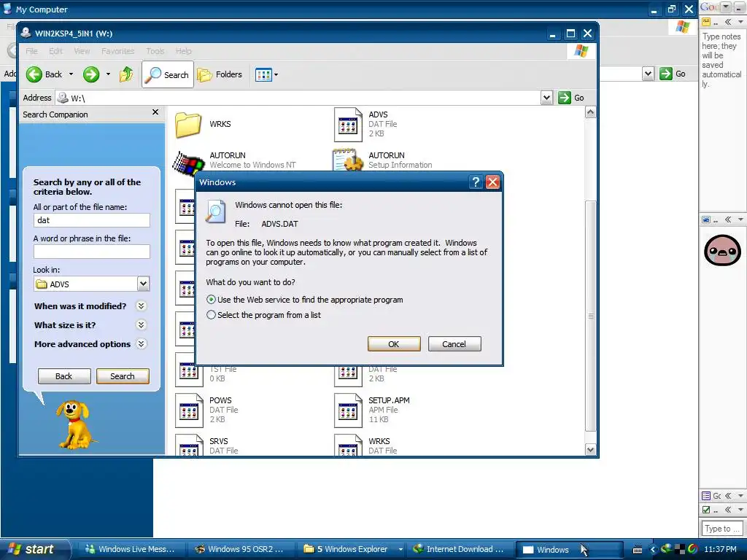Select the SETUP.APM file icon

click(348, 411)
